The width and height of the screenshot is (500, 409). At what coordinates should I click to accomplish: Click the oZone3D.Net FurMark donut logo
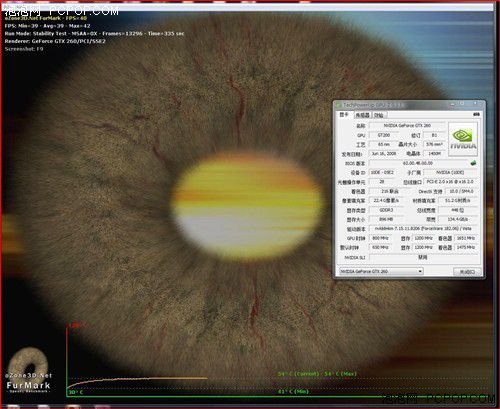coord(28,370)
